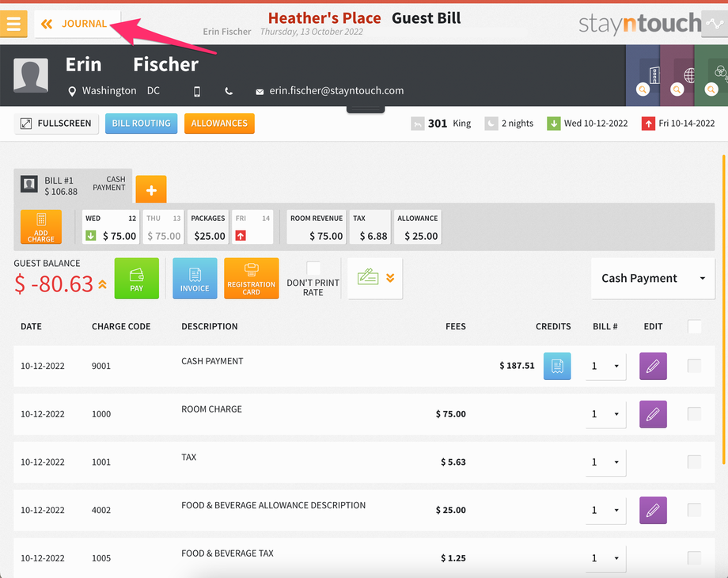
Task: Click the email envelope icon
Action: click(260, 92)
